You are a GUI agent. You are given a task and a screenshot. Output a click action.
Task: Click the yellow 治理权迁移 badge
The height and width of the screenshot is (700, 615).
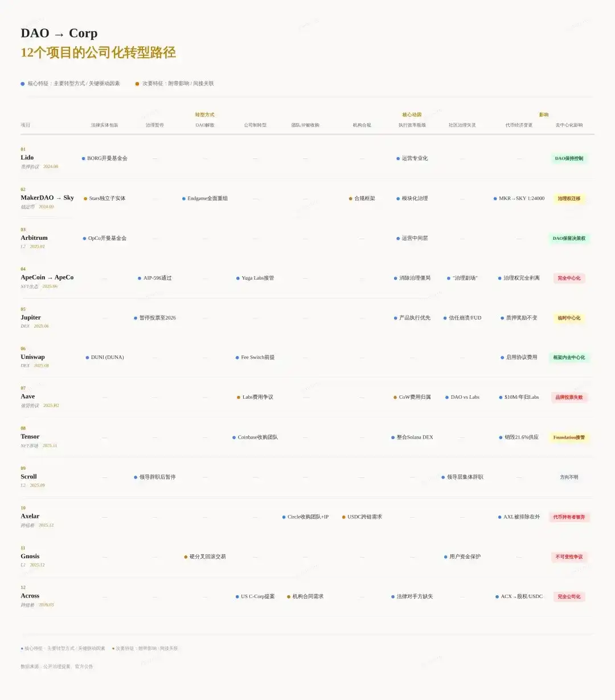click(569, 199)
